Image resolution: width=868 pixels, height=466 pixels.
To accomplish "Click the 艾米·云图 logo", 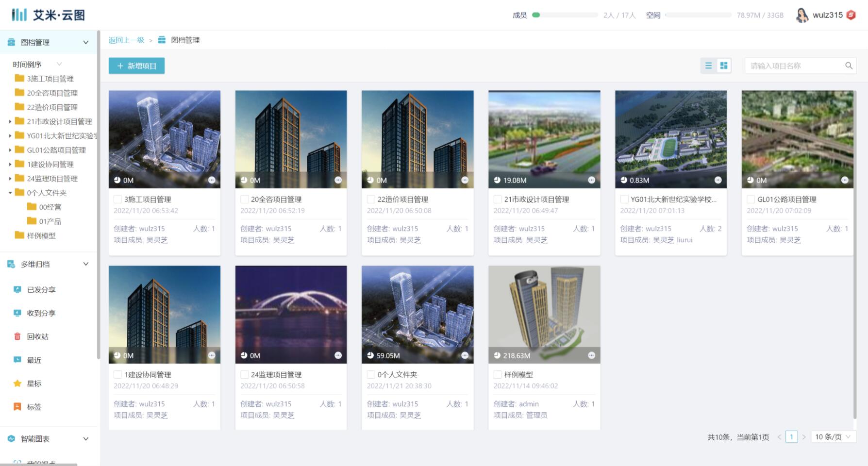I will coord(48,15).
